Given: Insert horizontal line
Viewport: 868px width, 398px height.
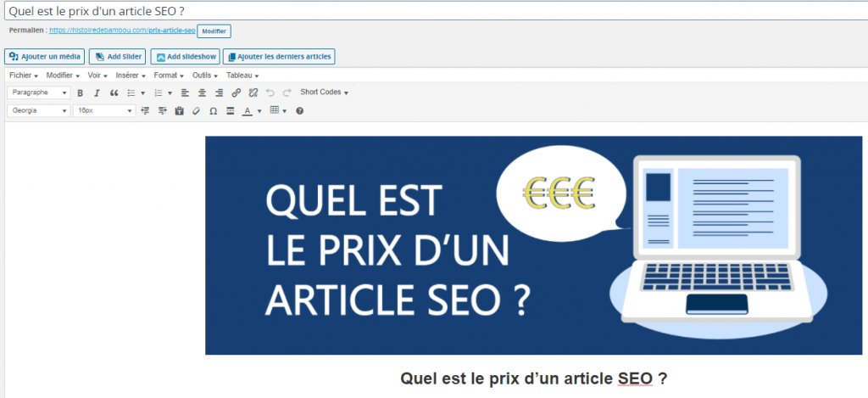Looking at the screenshot, I should [231, 111].
